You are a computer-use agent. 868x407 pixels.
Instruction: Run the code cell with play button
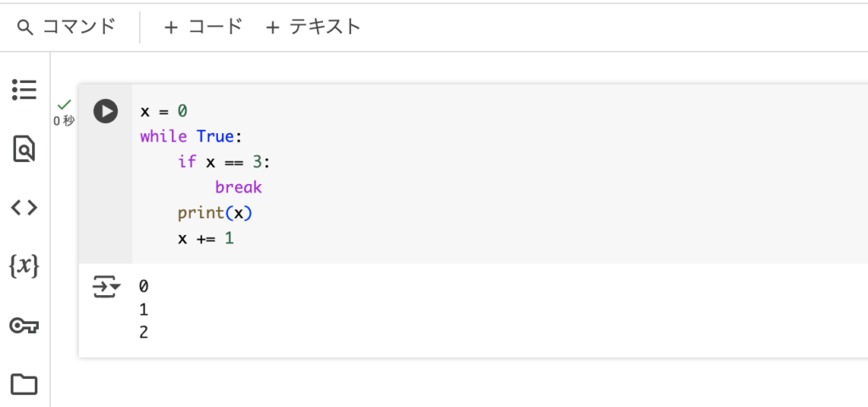pos(105,111)
